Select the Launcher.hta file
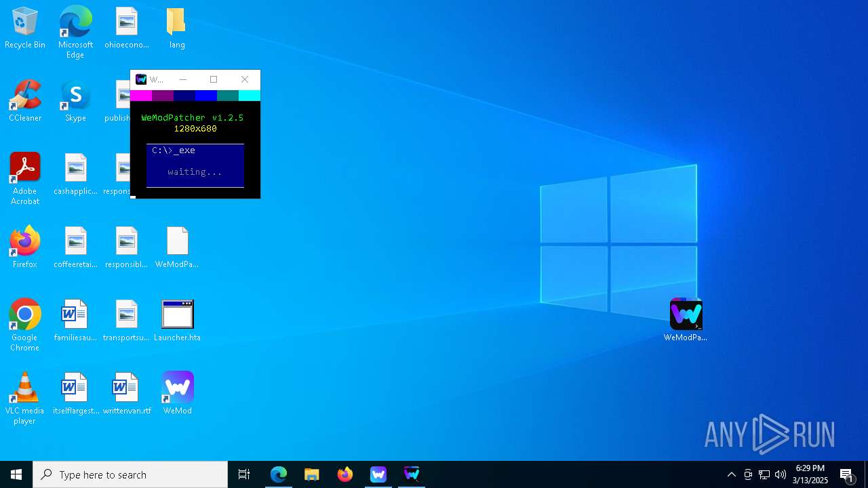 click(x=177, y=321)
